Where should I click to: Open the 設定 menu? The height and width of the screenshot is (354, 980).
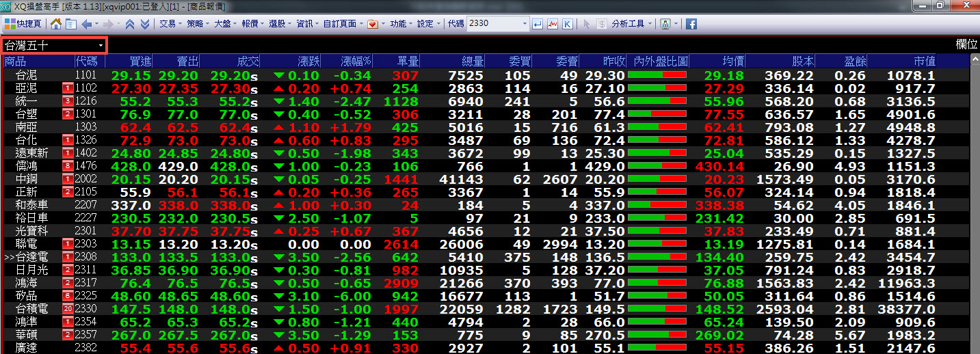(x=428, y=23)
